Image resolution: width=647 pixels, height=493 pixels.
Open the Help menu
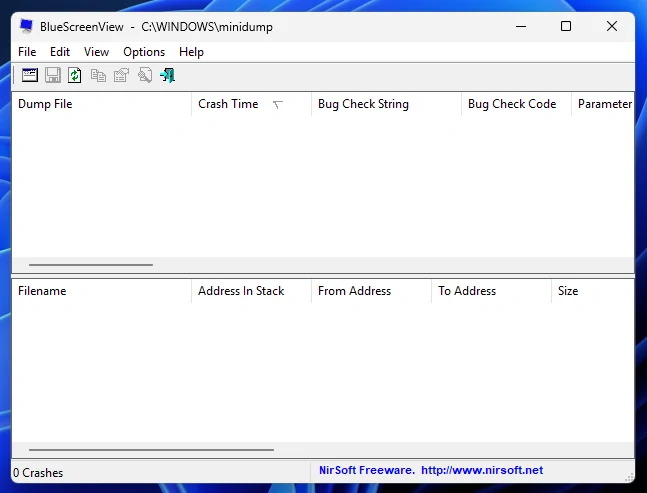[x=191, y=52]
